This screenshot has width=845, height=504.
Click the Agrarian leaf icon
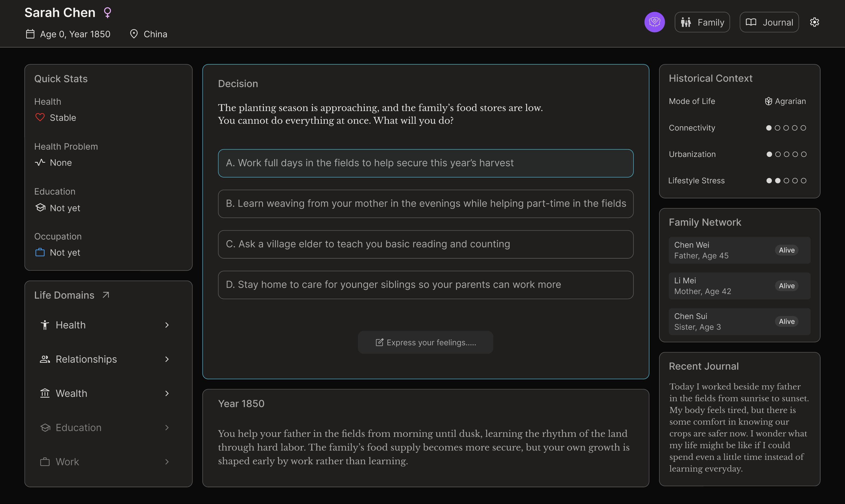(768, 101)
